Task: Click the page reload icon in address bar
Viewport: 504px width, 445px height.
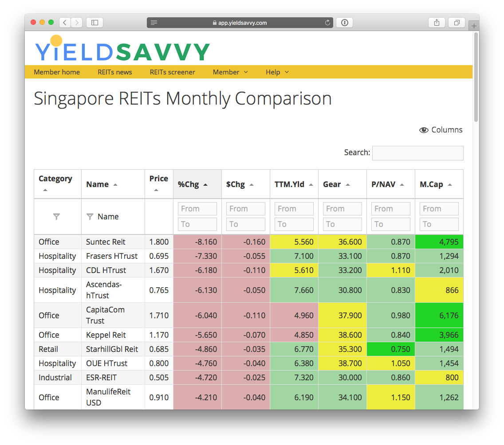Action: 328,23
